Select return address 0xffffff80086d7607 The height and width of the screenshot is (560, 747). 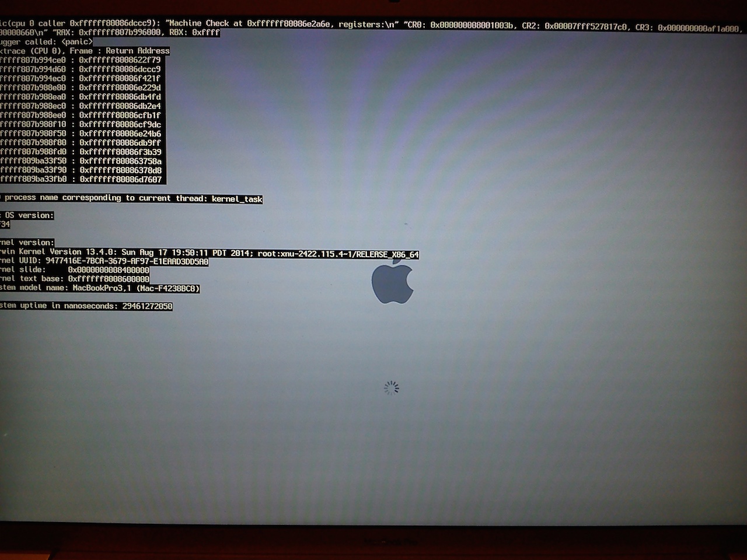click(120, 180)
